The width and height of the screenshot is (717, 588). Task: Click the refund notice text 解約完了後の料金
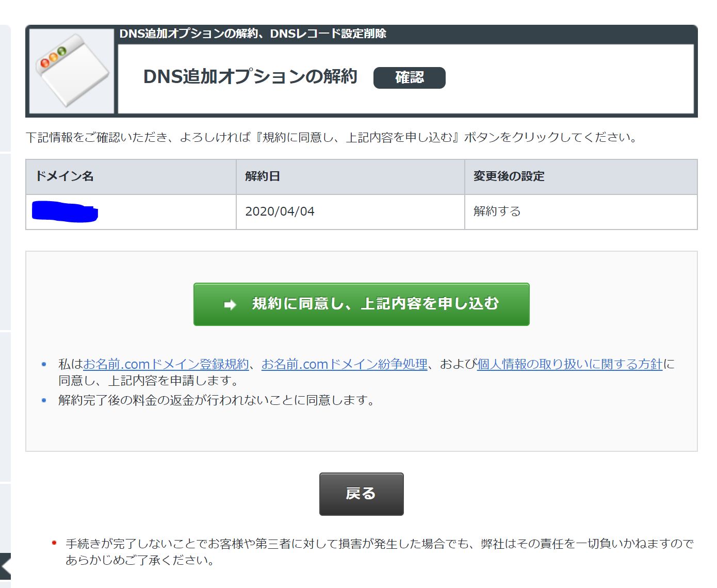coord(217,400)
